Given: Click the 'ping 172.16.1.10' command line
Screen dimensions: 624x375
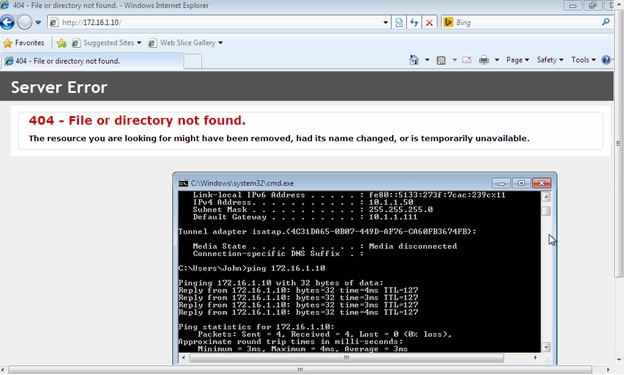Looking at the screenshot, I should pos(252,268).
